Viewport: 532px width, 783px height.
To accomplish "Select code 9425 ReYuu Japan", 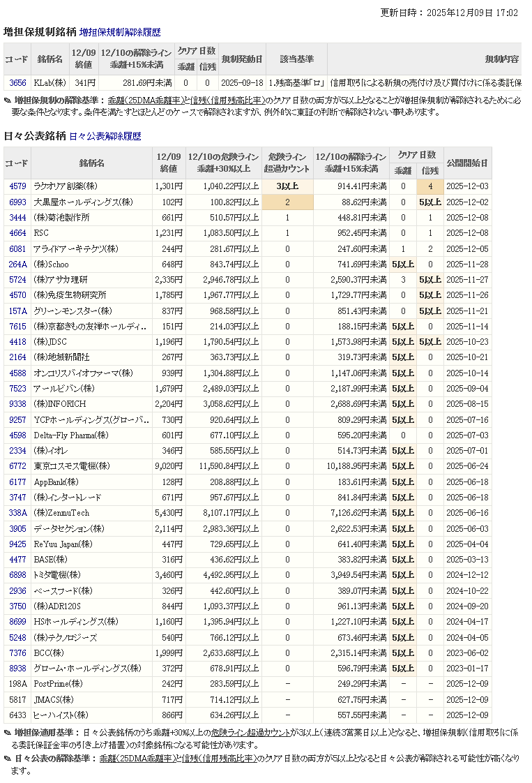I will click(x=17, y=544).
